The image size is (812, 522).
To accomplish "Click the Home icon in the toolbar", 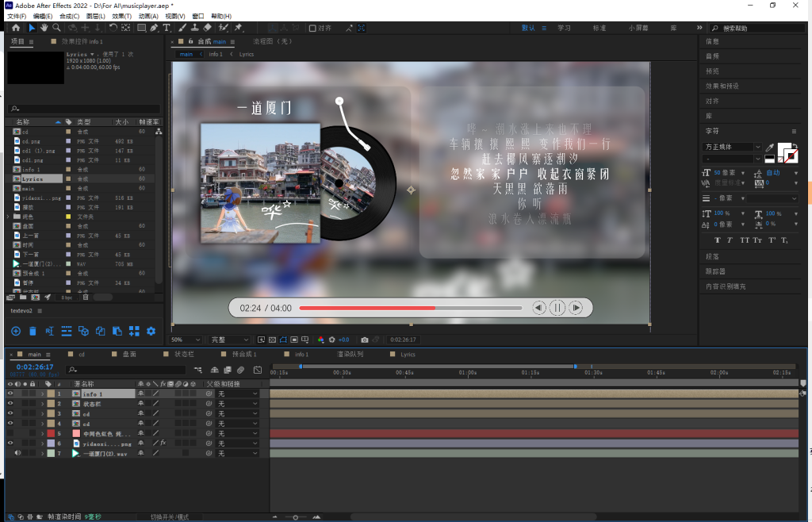I will pos(16,28).
